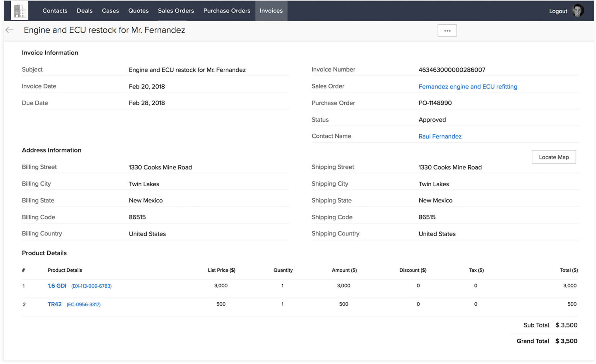This screenshot has width=596, height=364.
Task: Click the Quantity column header
Action: pos(283,270)
